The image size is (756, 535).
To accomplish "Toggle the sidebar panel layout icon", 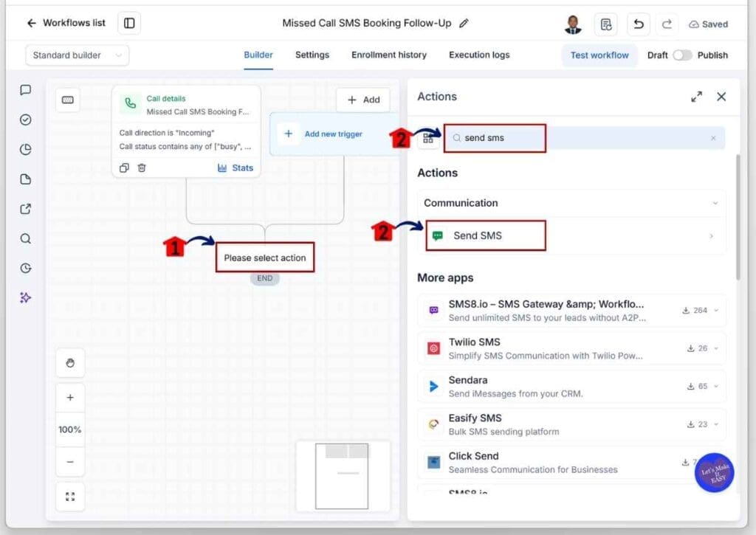I will pos(129,23).
